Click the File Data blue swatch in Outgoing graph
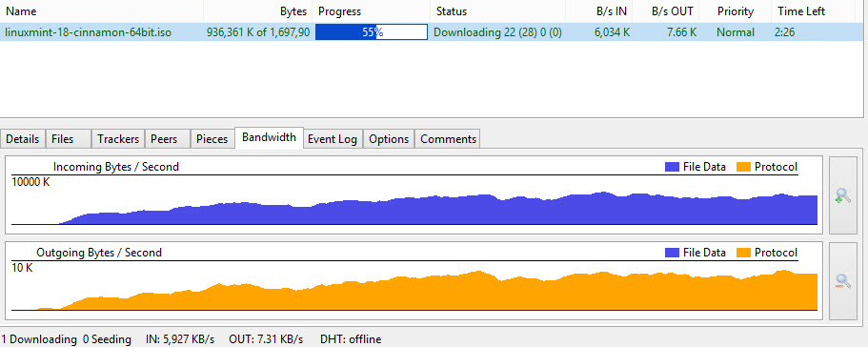 672,253
